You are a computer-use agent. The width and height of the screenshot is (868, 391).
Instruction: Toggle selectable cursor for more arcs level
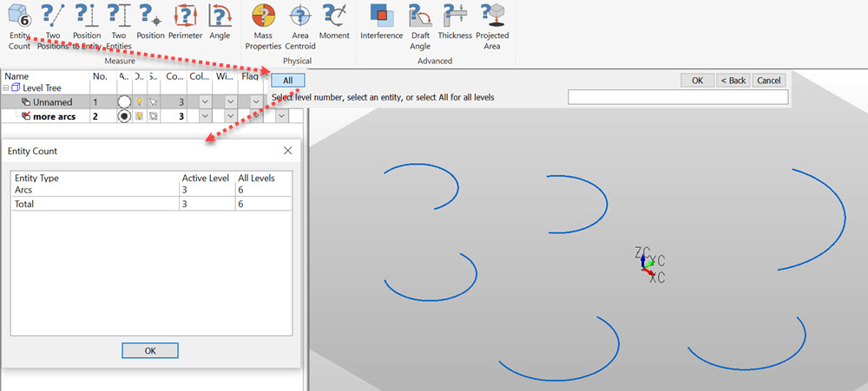154,116
